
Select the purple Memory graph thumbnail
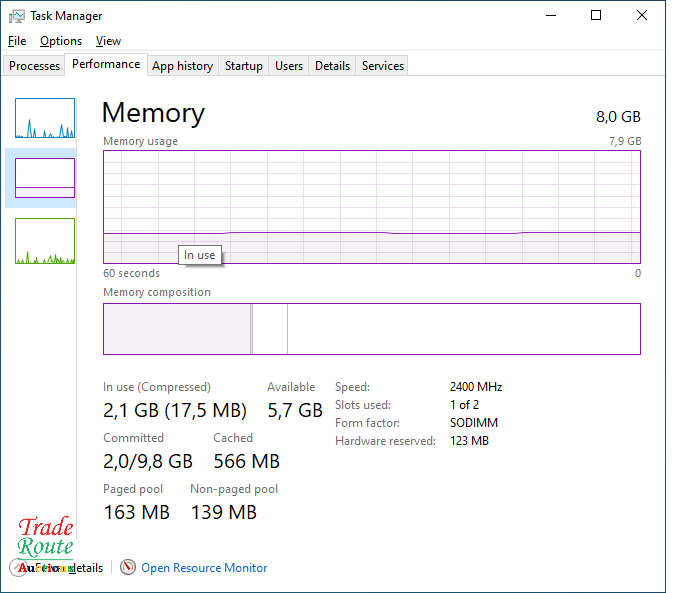coord(45,178)
